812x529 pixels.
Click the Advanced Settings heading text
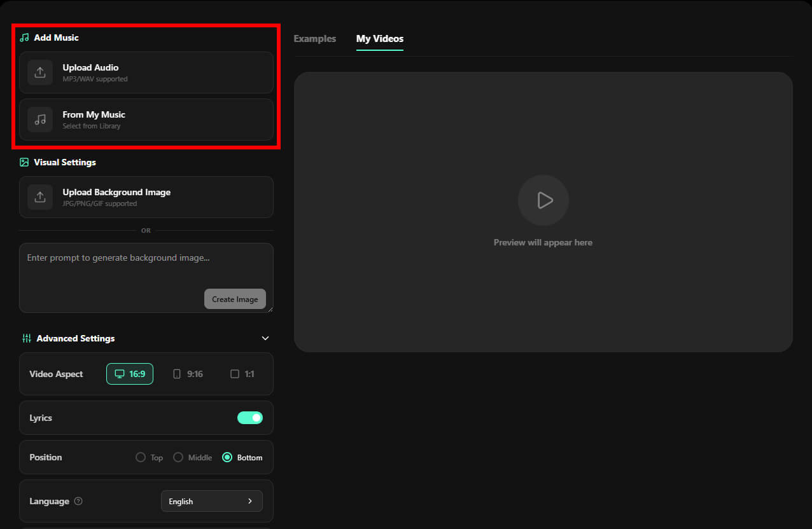coord(76,338)
